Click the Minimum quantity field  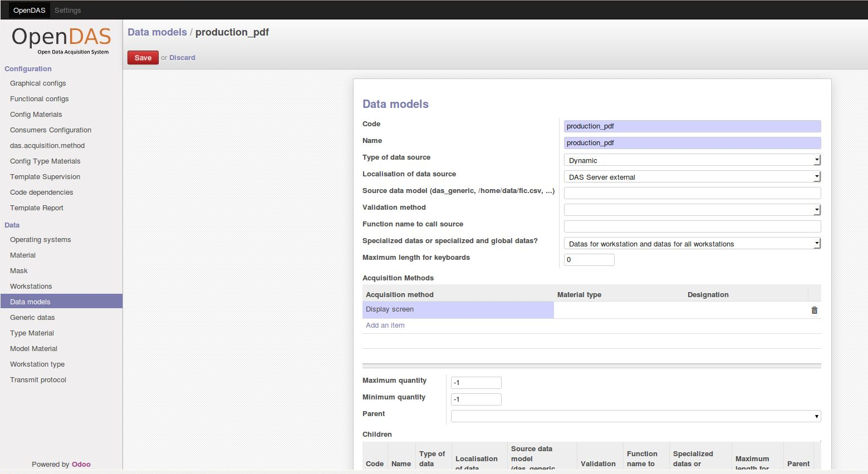click(476, 399)
